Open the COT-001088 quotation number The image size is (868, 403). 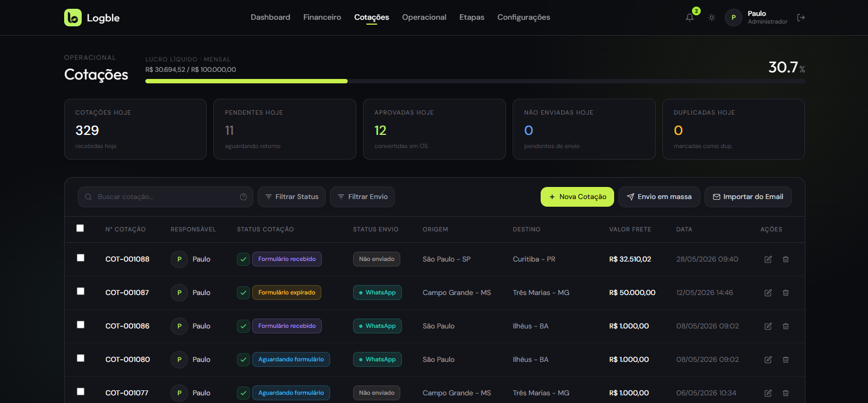point(127,259)
